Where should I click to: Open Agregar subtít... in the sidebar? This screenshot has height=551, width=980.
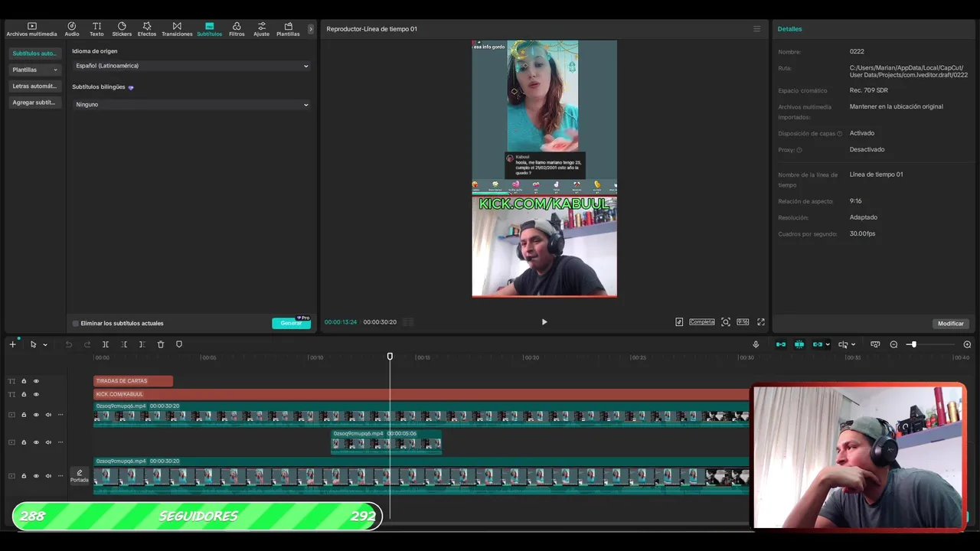[x=34, y=103]
